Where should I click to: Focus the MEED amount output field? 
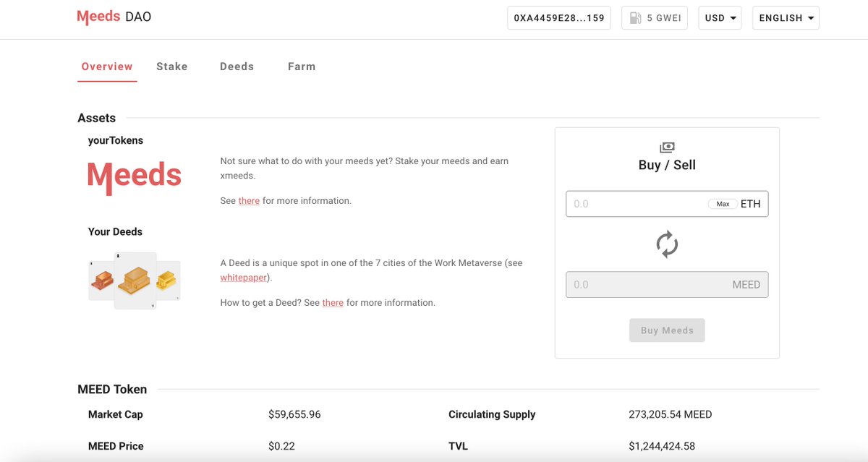point(667,285)
